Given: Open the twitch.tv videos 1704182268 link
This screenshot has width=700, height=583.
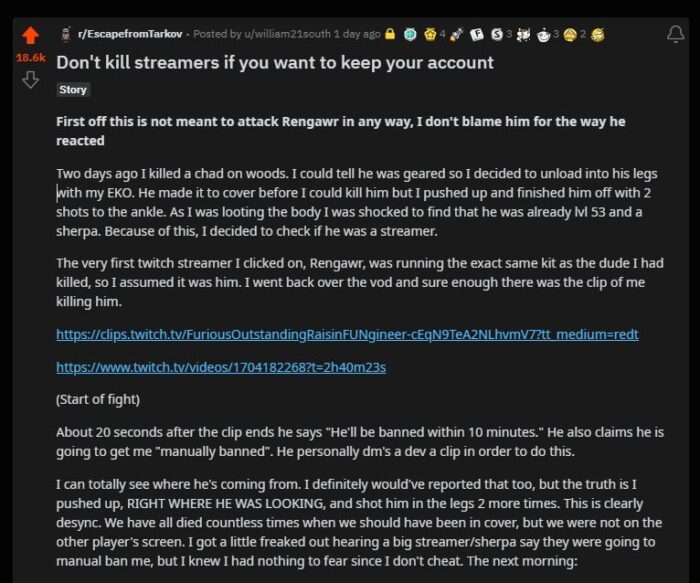Looking at the screenshot, I should (x=221, y=367).
